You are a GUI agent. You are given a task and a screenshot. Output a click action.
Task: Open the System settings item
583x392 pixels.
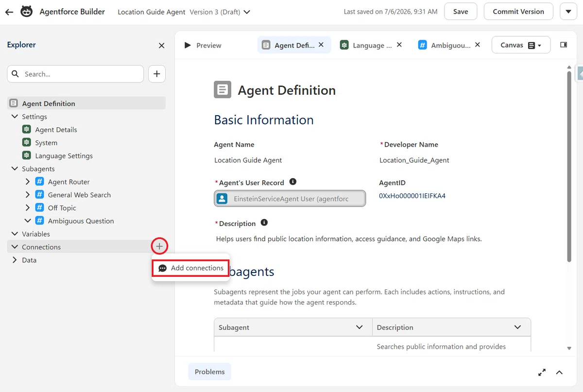click(46, 143)
